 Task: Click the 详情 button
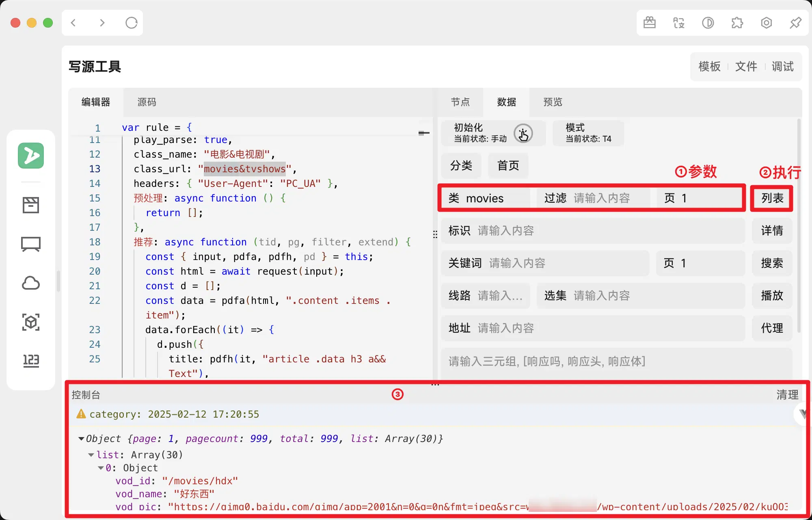[x=772, y=231]
